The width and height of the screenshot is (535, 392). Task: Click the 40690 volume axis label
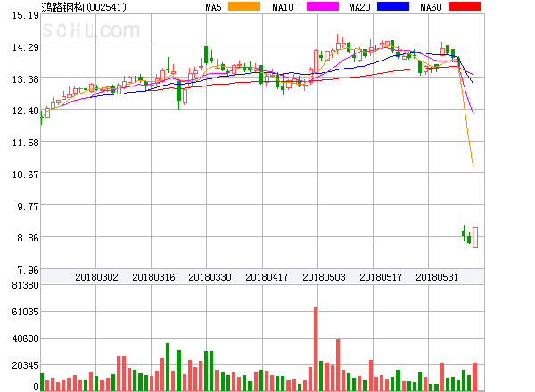pyautogui.click(x=26, y=339)
